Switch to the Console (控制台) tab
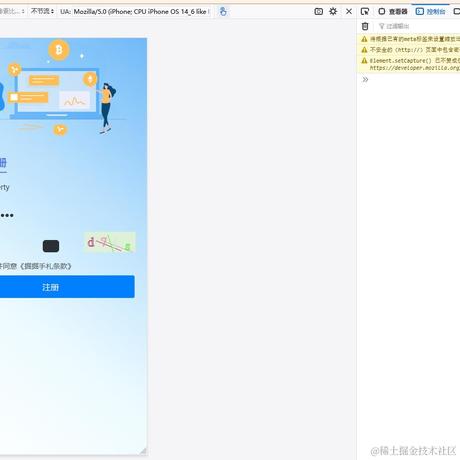This screenshot has height=460, width=460. point(430,12)
